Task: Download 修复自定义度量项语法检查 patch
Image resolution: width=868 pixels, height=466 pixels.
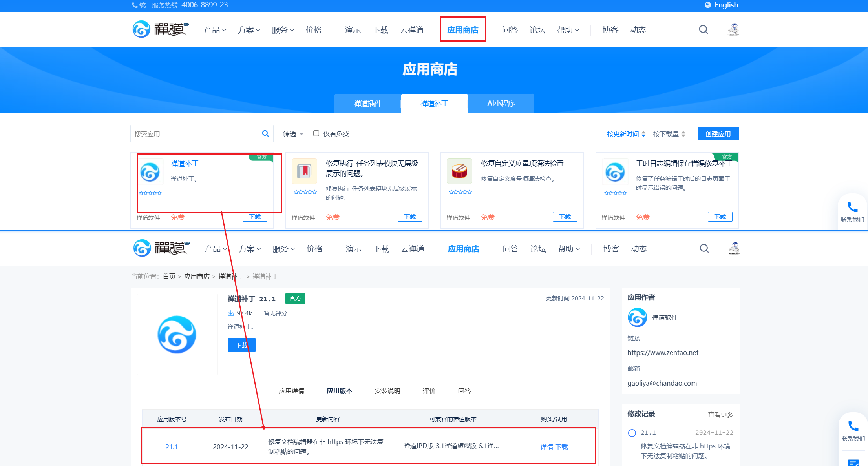Action: tap(565, 217)
